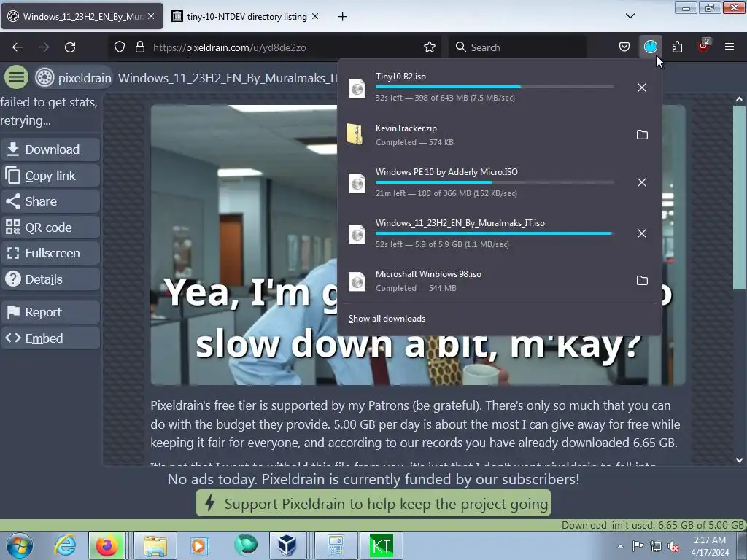
Task: Open the Pocket save icon
Action: tap(624, 47)
